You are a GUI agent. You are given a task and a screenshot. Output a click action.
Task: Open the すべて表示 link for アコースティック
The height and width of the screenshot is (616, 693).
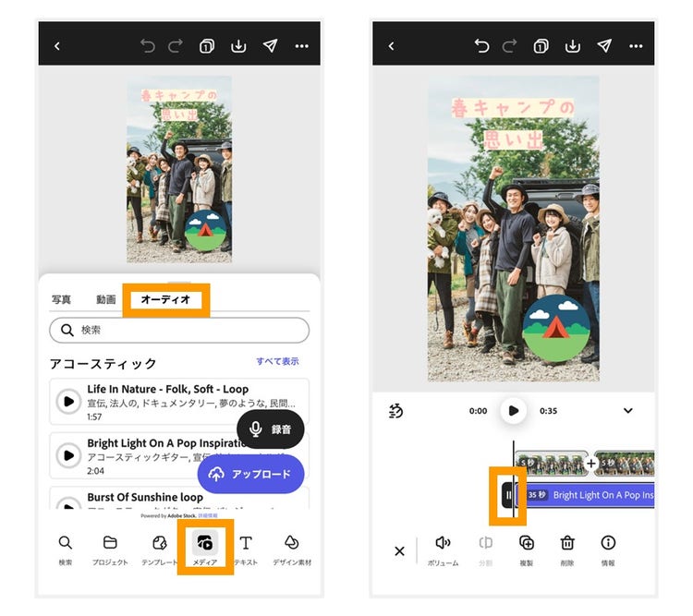(x=277, y=361)
